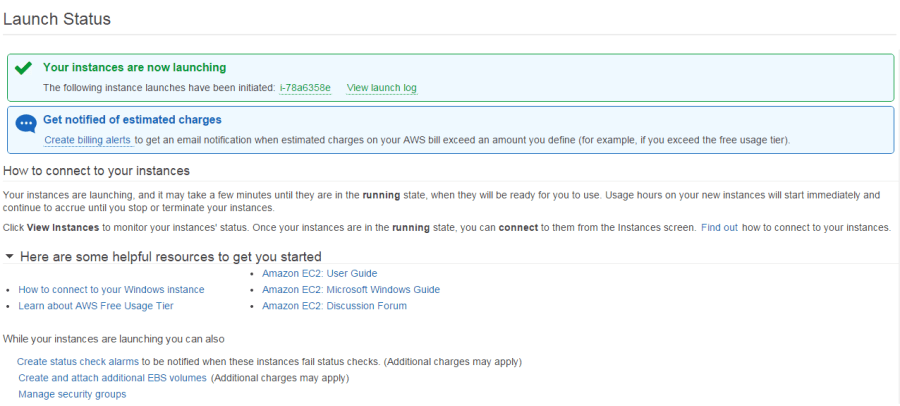Image resolution: width=900 pixels, height=406 pixels.
Task: Open the View launch log link
Action: (x=382, y=88)
